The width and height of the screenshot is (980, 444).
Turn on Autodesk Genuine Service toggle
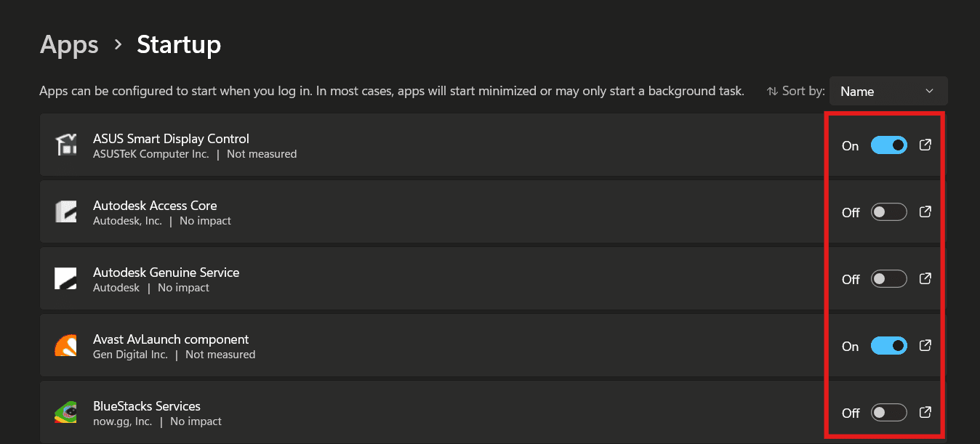point(889,279)
